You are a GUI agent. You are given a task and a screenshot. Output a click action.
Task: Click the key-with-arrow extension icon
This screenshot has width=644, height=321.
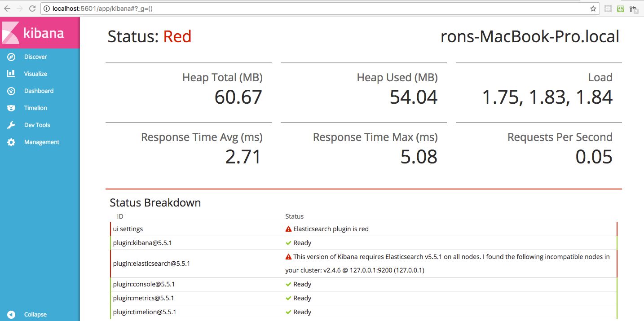tap(634, 9)
